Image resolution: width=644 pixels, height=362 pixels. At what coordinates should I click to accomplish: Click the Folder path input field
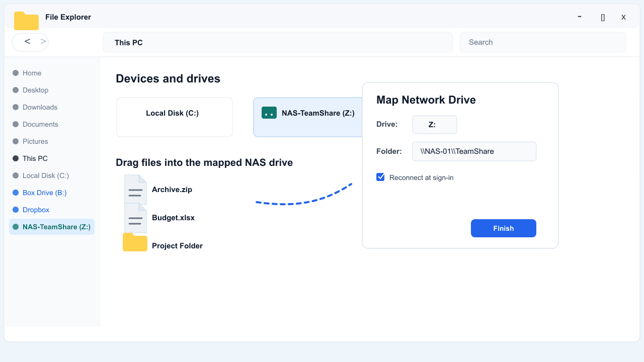pyautogui.click(x=474, y=151)
